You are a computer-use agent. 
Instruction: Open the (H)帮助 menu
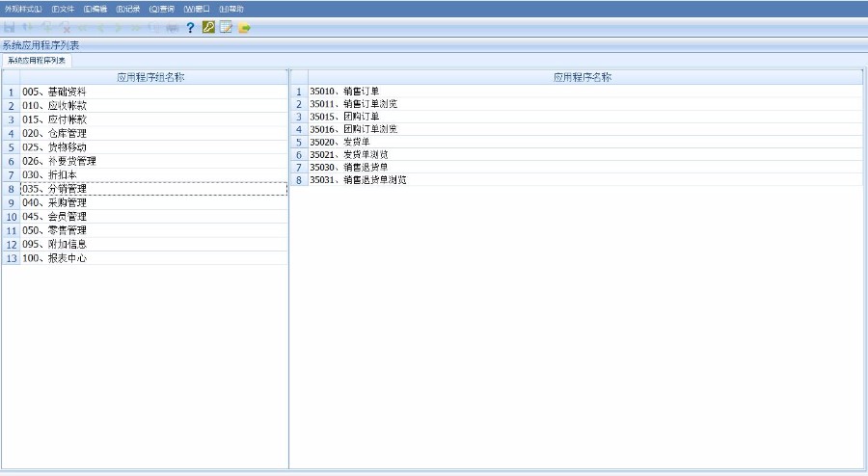pyautogui.click(x=231, y=9)
